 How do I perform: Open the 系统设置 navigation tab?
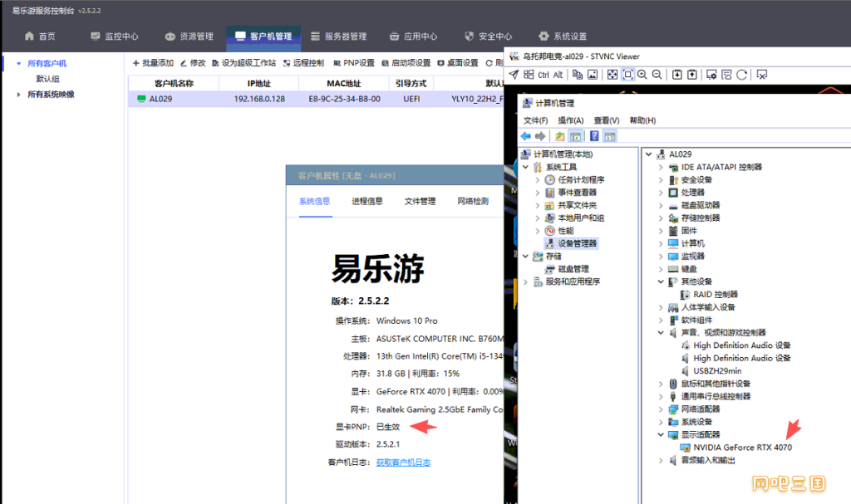563,37
